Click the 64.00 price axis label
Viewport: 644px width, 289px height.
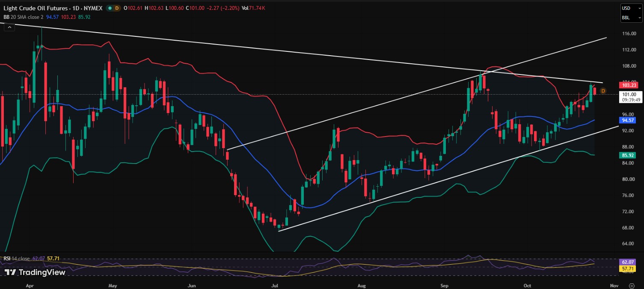629,244
